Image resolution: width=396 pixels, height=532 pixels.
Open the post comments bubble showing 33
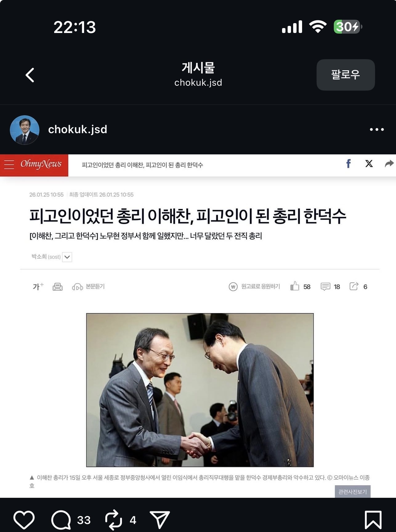(61, 520)
